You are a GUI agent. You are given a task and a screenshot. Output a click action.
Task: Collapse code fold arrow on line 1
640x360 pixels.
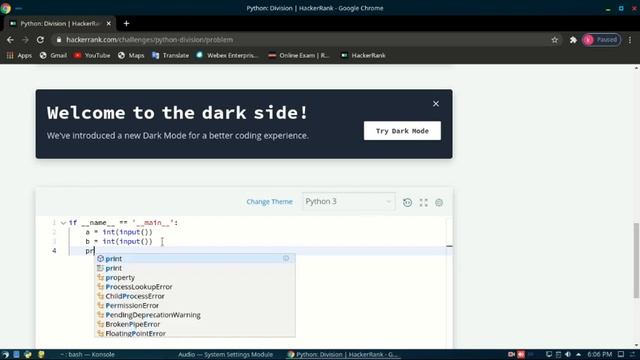(x=63, y=223)
